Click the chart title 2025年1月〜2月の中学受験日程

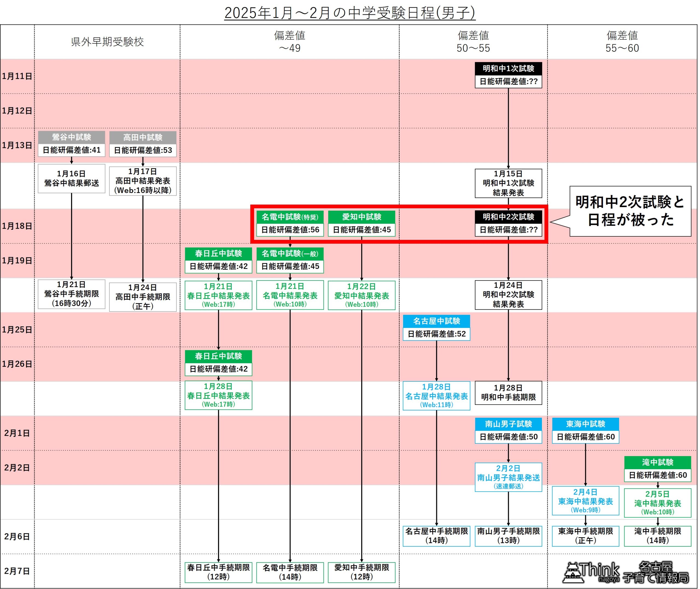click(350, 13)
